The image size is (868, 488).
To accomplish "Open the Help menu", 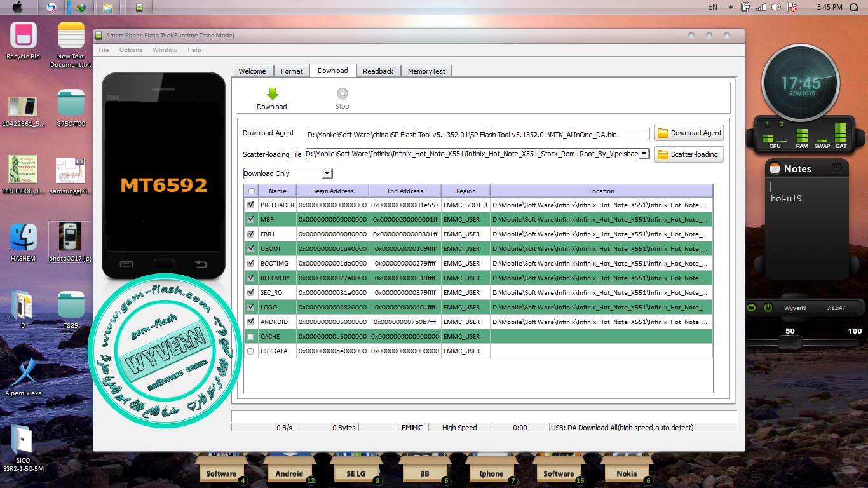I will click(194, 50).
